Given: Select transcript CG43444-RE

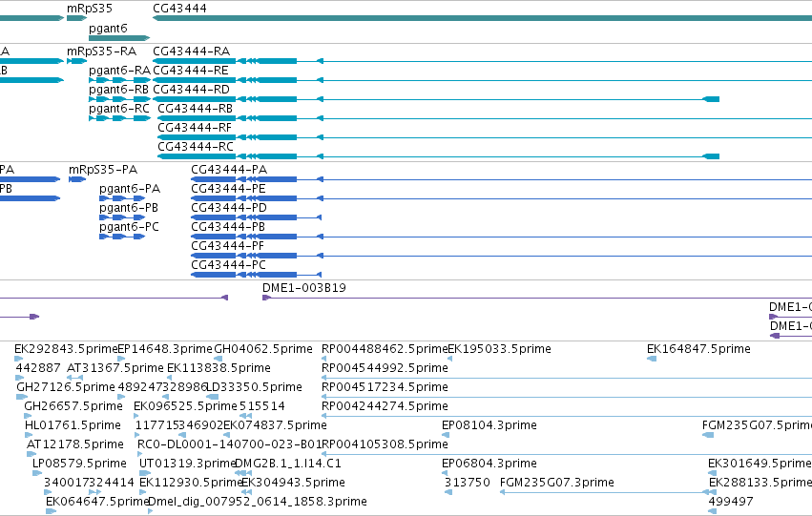Looking at the screenshot, I should pos(191,71).
